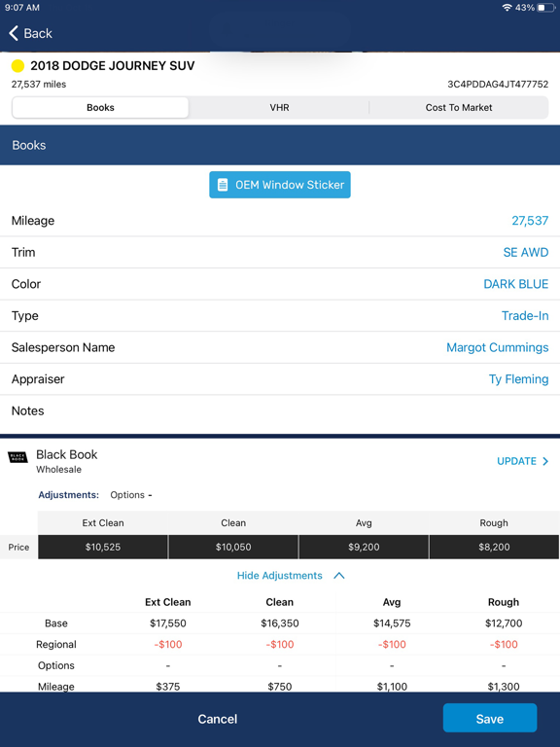Select the Ext Clean price $10,525
Image resolution: width=560 pixels, height=747 pixels.
pos(103,547)
